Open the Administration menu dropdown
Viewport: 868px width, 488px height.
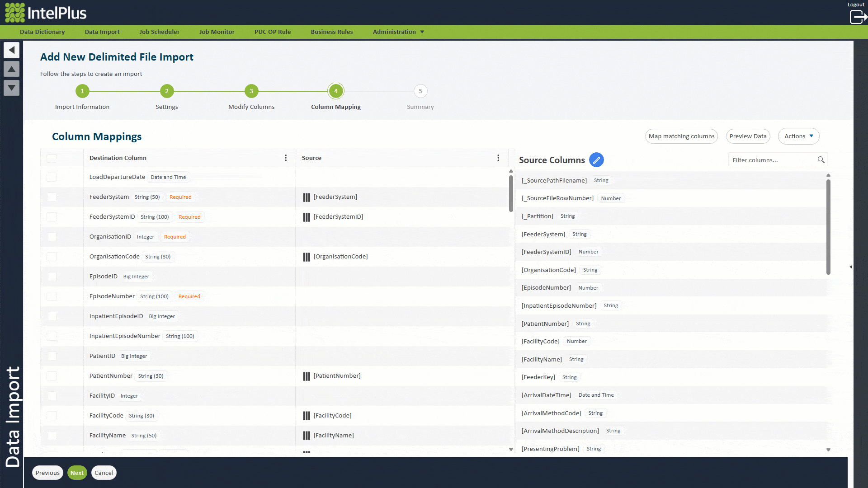(x=398, y=32)
